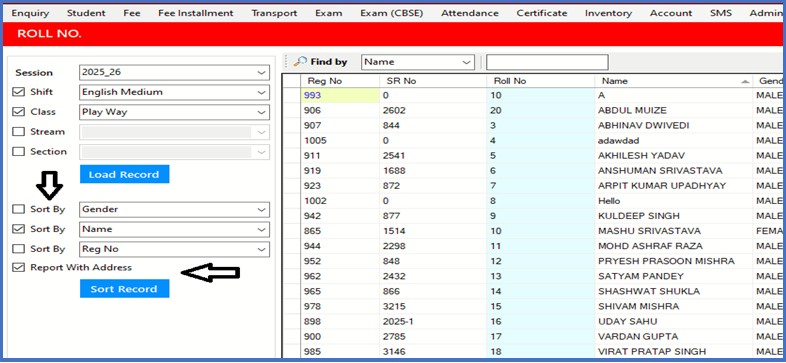The height and width of the screenshot is (363, 786).
Task: Open the Reg No sort dropdown
Action: click(174, 249)
